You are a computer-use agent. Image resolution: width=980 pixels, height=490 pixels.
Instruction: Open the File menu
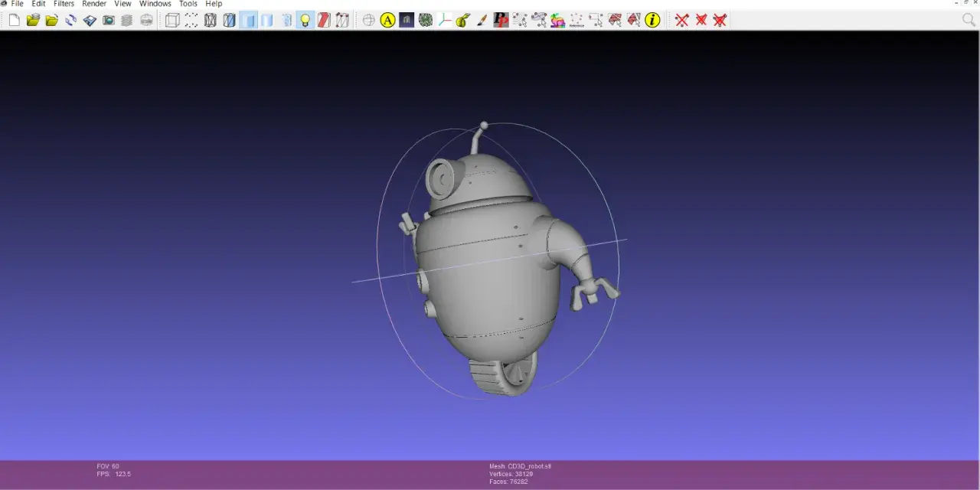pos(17,4)
